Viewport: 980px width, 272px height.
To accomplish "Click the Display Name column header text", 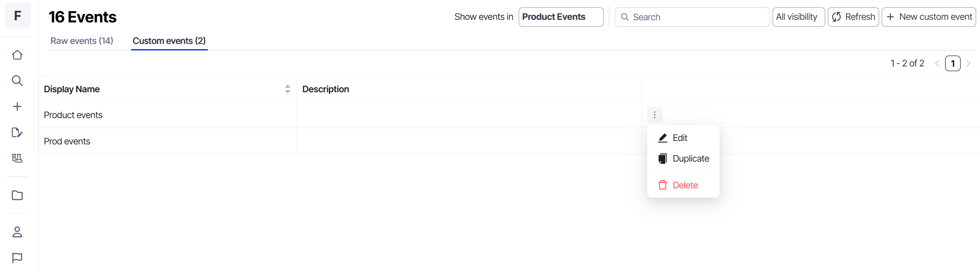I will (72, 89).
